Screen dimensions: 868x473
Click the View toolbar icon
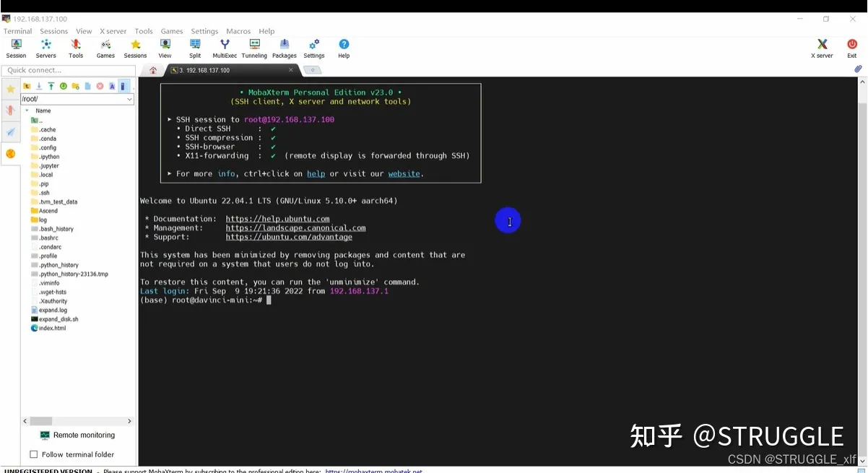pyautogui.click(x=165, y=48)
